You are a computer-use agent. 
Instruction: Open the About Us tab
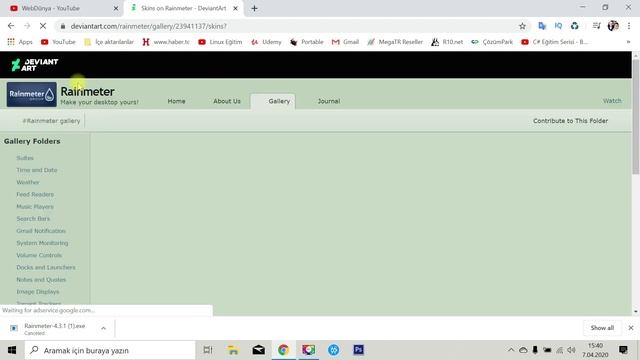[x=227, y=101]
